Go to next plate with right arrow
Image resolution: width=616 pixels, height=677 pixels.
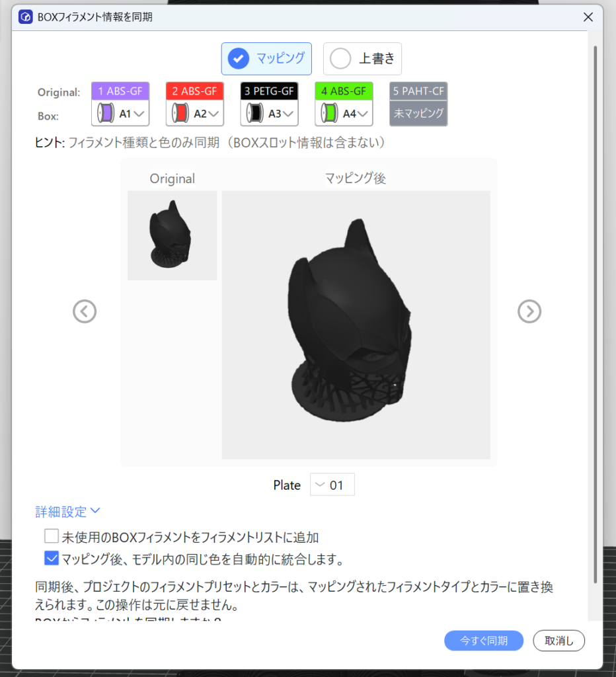pos(529,311)
